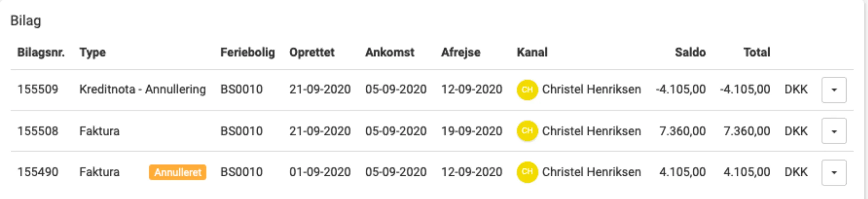Open bilag number 155508

point(39,131)
